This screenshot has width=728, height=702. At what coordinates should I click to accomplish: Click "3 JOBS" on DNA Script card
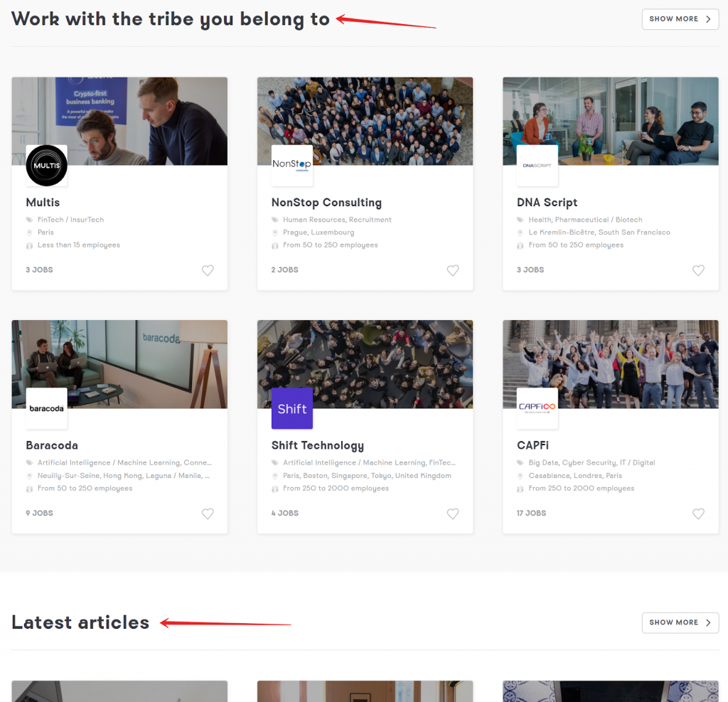pyautogui.click(x=530, y=270)
